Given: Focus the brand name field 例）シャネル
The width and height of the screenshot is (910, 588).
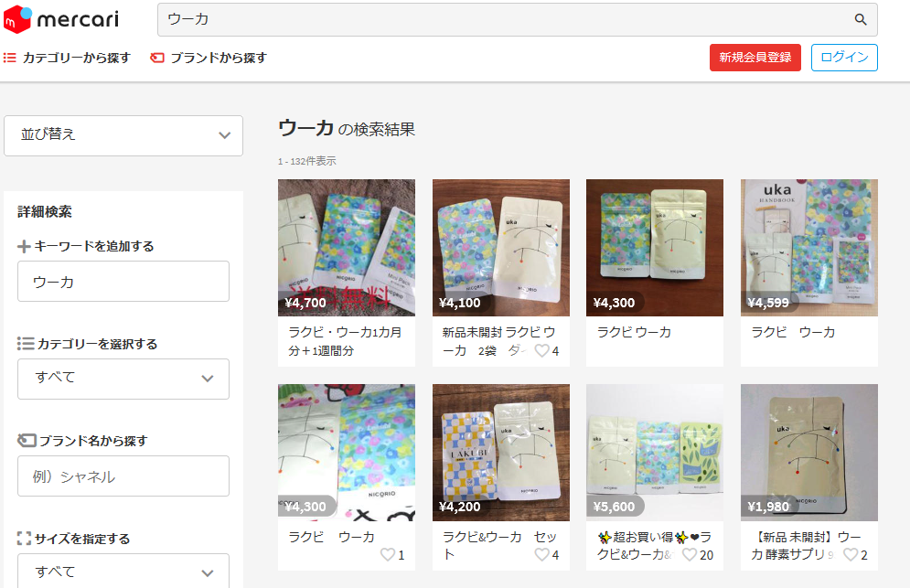Looking at the screenshot, I should click(x=123, y=476).
